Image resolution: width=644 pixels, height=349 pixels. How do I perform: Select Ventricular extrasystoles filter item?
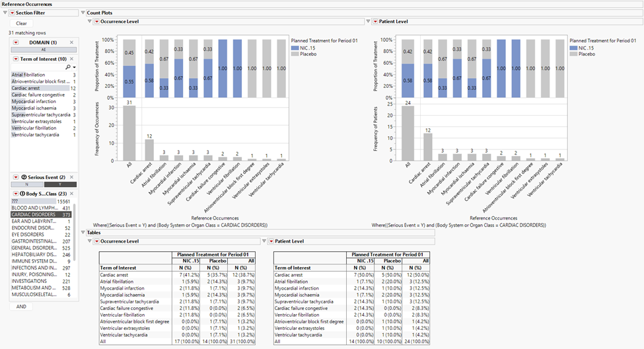(x=44, y=121)
